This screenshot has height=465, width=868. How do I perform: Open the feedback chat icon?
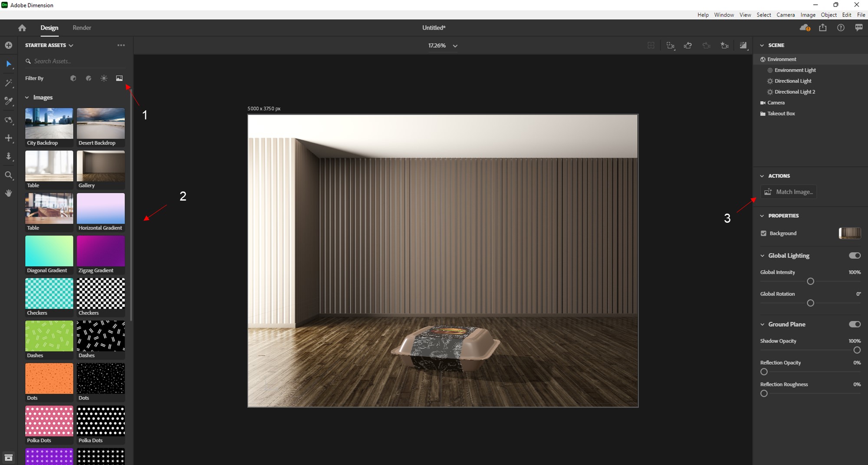point(859,28)
